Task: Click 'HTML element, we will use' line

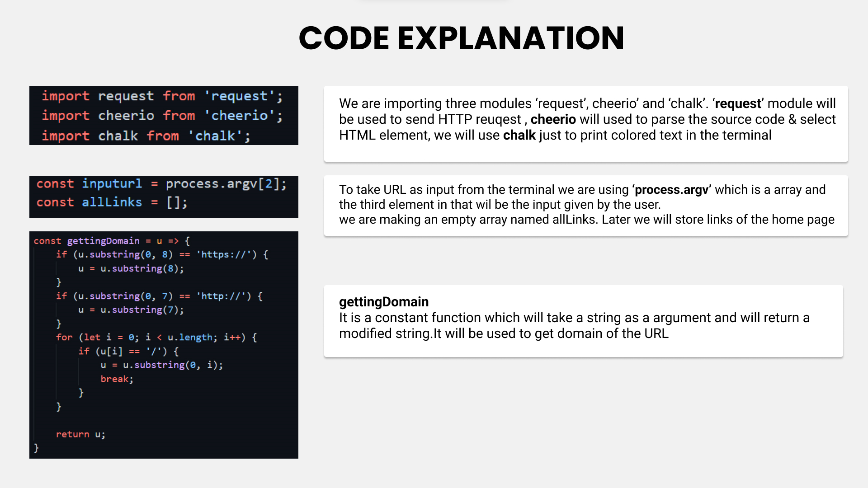Action: point(555,135)
